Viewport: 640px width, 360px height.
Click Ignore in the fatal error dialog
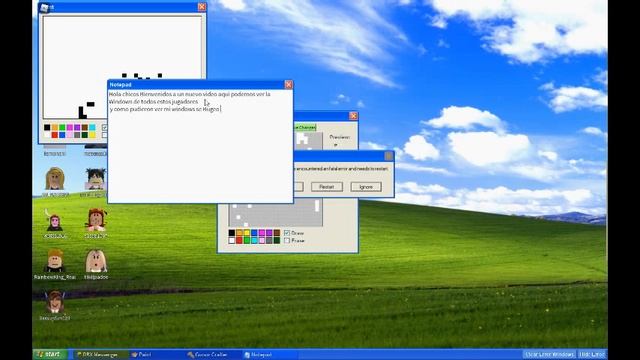366,187
